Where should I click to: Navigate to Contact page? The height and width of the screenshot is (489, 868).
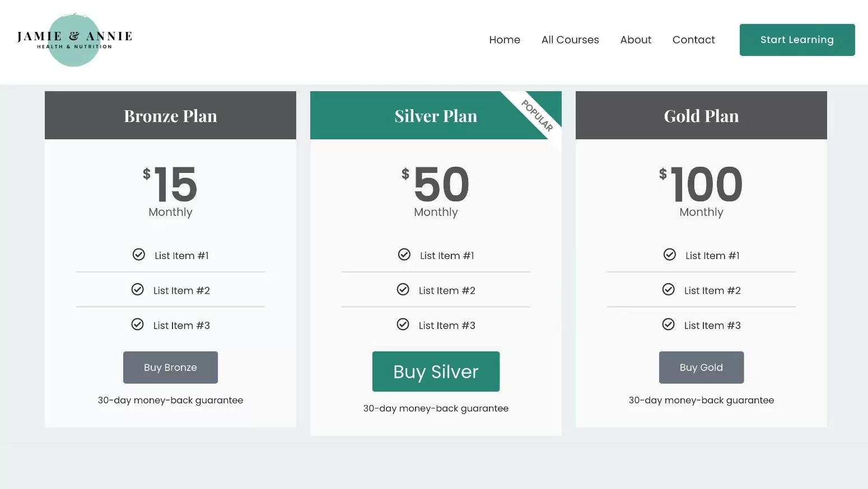tap(693, 40)
